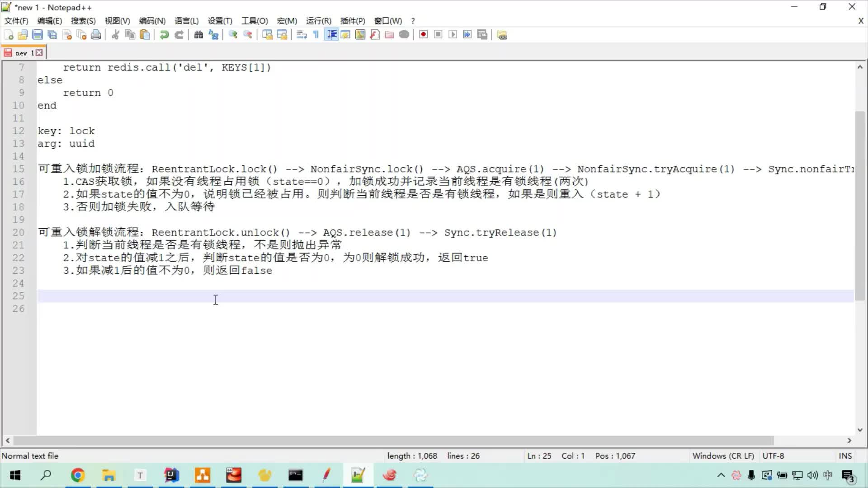The image size is (868, 488).
Task: Toggle the Indent Guide toolbar button
Action: 331,35
